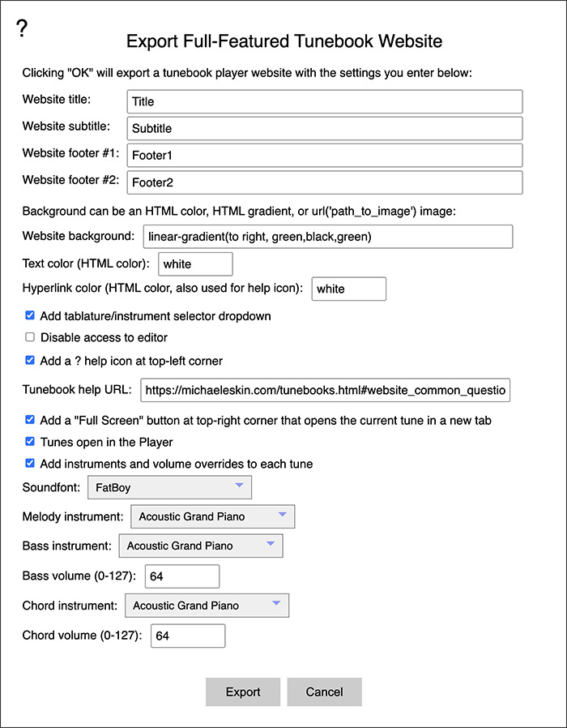Toggle the Full Screen button checkbox

click(30, 420)
